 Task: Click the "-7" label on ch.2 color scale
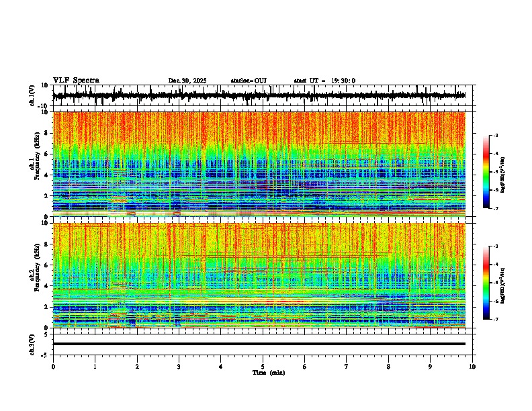496,320
